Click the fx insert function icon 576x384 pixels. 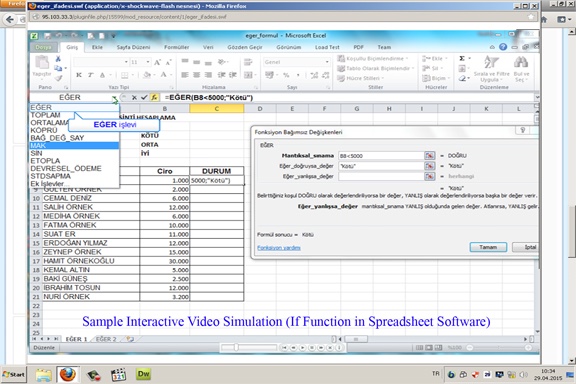[x=154, y=98]
